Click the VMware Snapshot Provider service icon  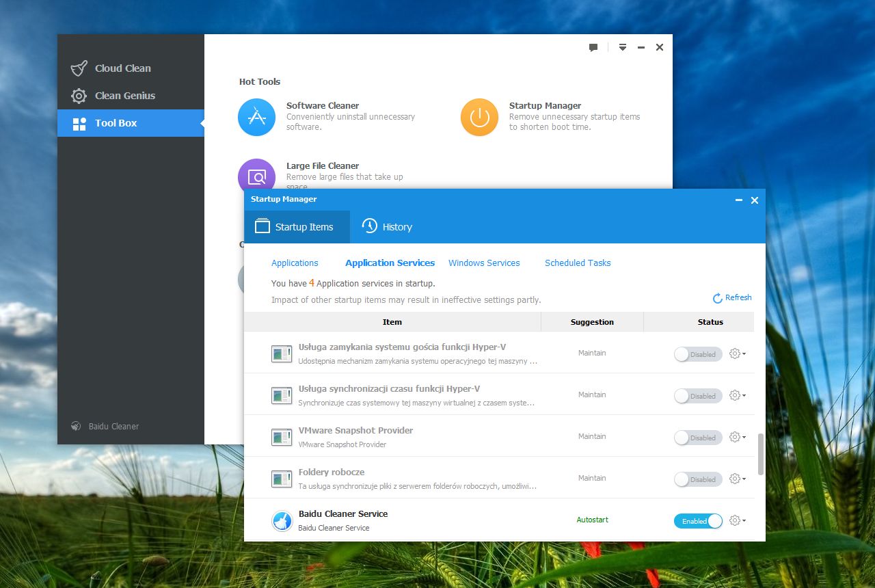[282, 438]
